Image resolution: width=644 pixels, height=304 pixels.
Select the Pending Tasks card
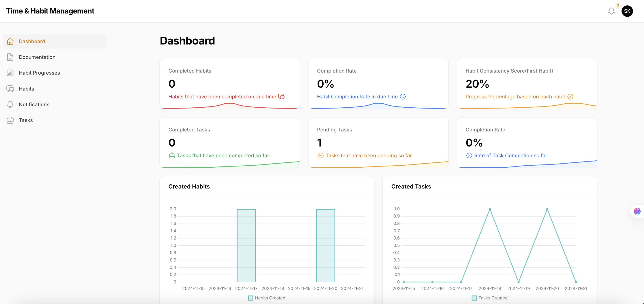pos(378,142)
